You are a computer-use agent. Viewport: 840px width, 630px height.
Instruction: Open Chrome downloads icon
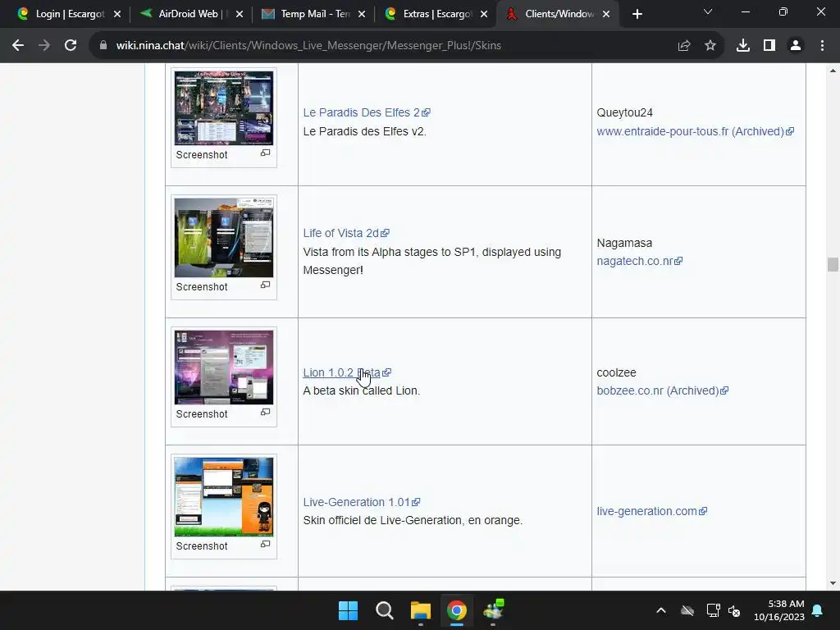click(x=743, y=46)
